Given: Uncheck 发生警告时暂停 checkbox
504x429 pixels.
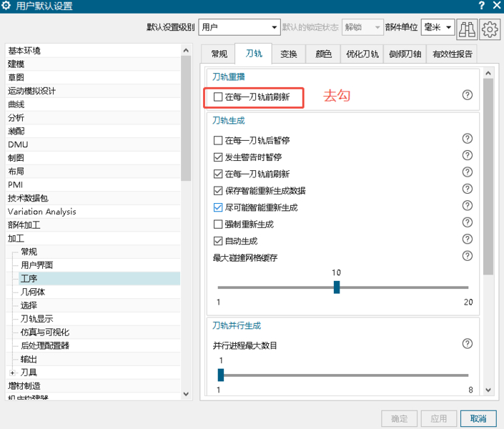Looking at the screenshot, I should (218, 157).
